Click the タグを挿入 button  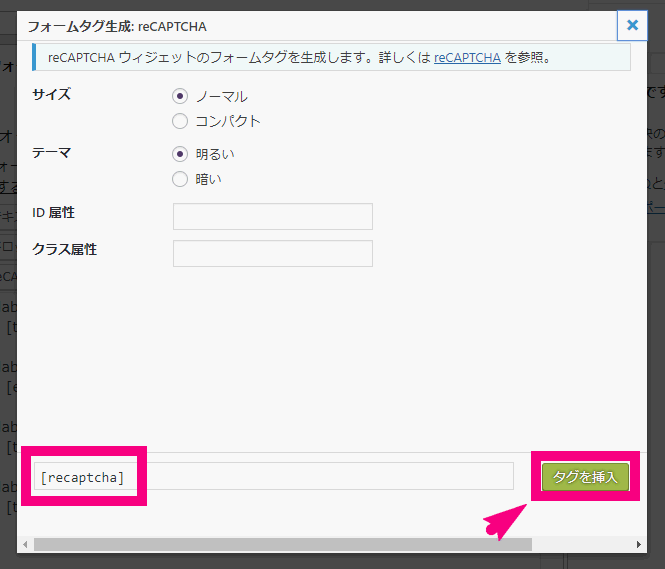pos(585,477)
